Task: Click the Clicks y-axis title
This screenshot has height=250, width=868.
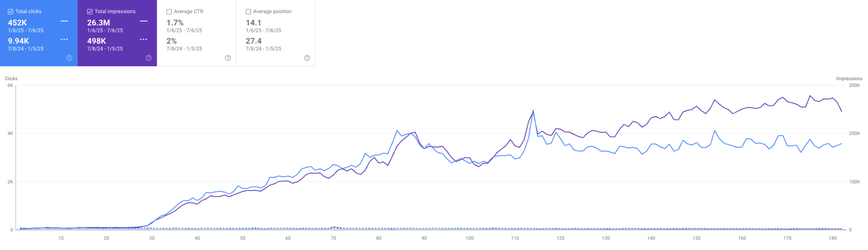Action: click(11, 79)
